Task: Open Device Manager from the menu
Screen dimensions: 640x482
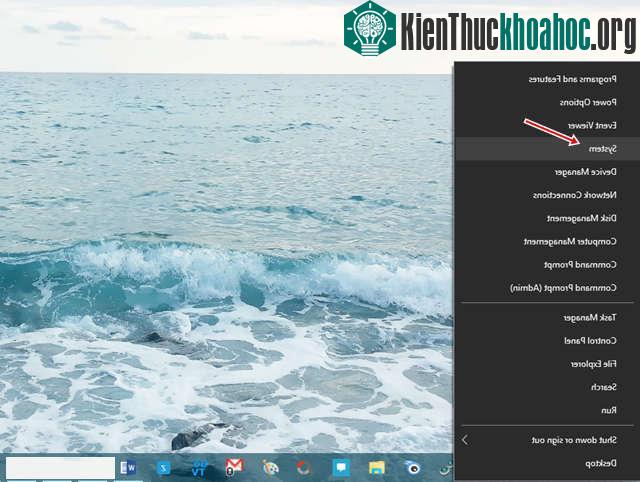Action: [547, 172]
